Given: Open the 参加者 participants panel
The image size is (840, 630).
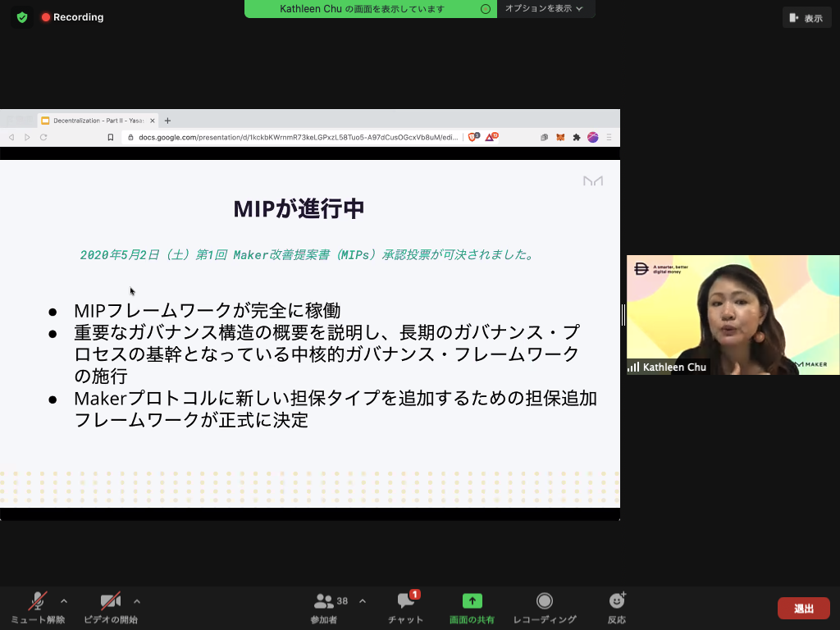Looking at the screenshot, I should coord(325,608).
